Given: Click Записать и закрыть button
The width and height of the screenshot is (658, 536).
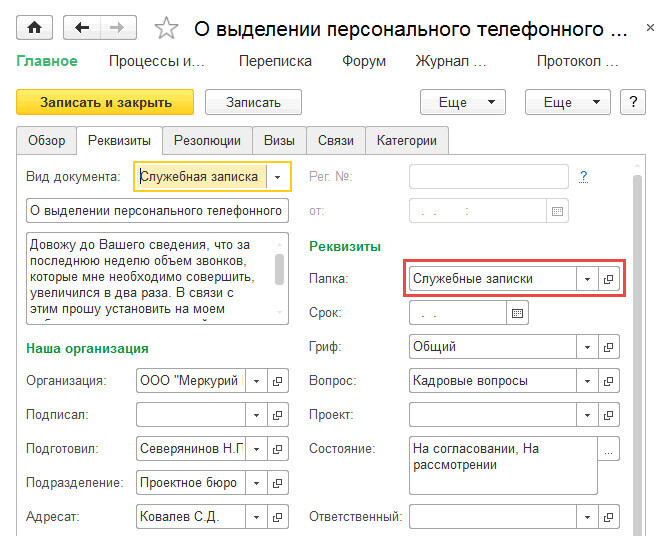Looking at the screenshot, I should (105, 102).
